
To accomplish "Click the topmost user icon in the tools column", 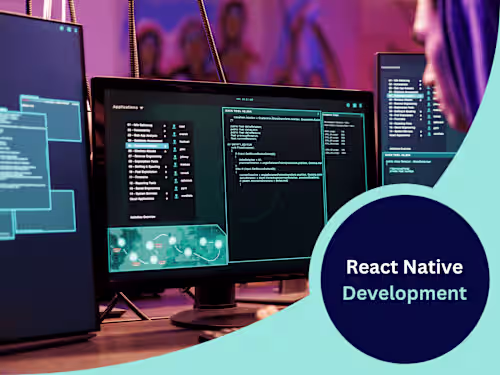I will [174, 127].
